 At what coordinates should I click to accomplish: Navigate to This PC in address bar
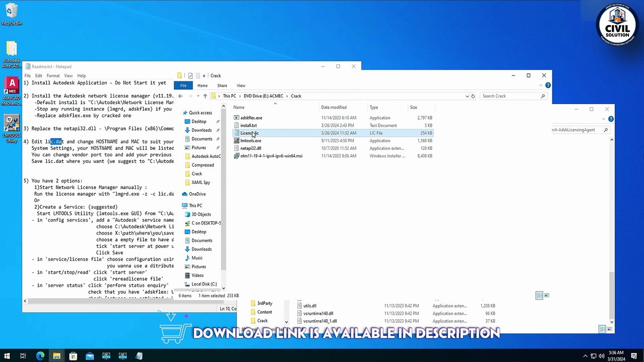[x=229, y=96]
